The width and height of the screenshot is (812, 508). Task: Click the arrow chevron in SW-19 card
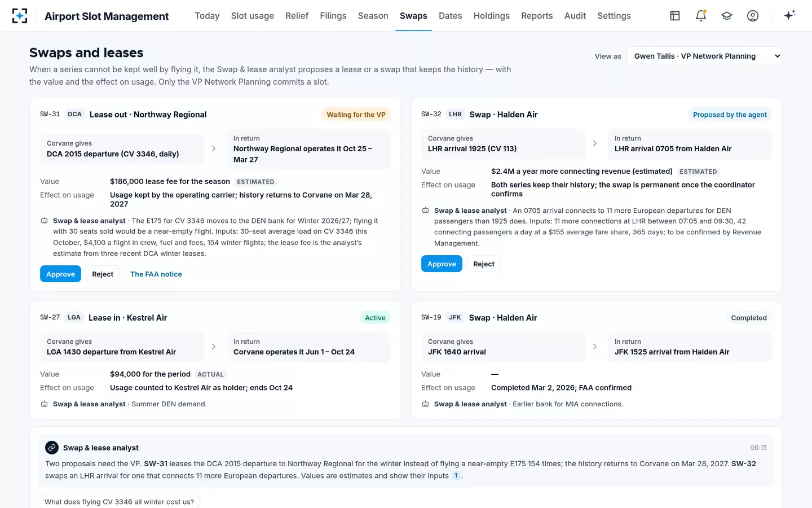point(595,347)
